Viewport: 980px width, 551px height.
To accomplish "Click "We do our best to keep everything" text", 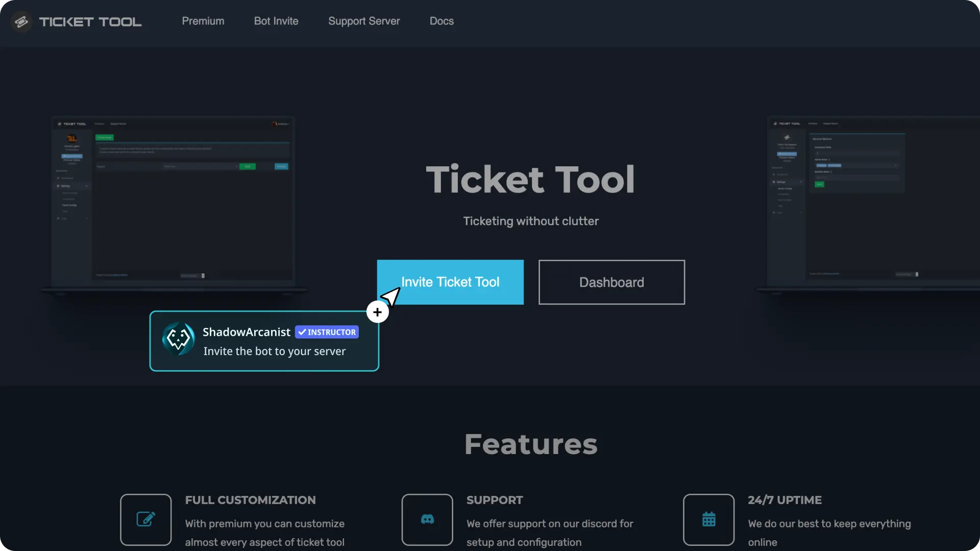I will tap(829, 524).
